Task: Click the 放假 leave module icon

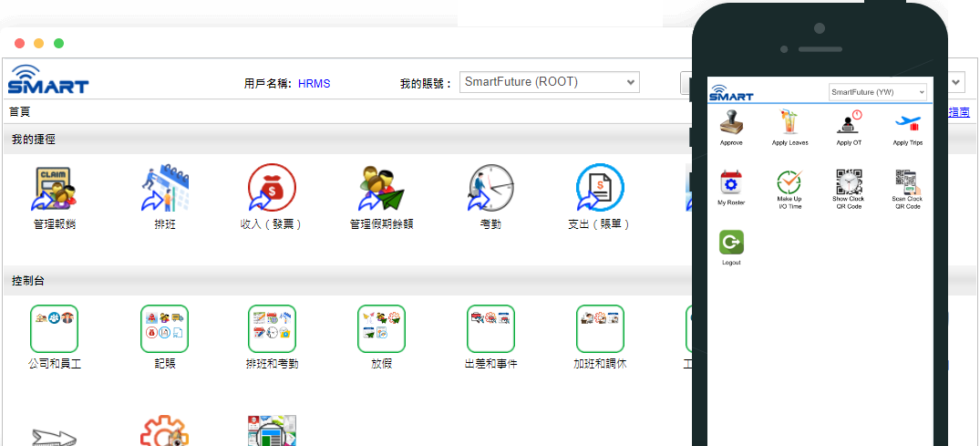Action: coord(381,328)
